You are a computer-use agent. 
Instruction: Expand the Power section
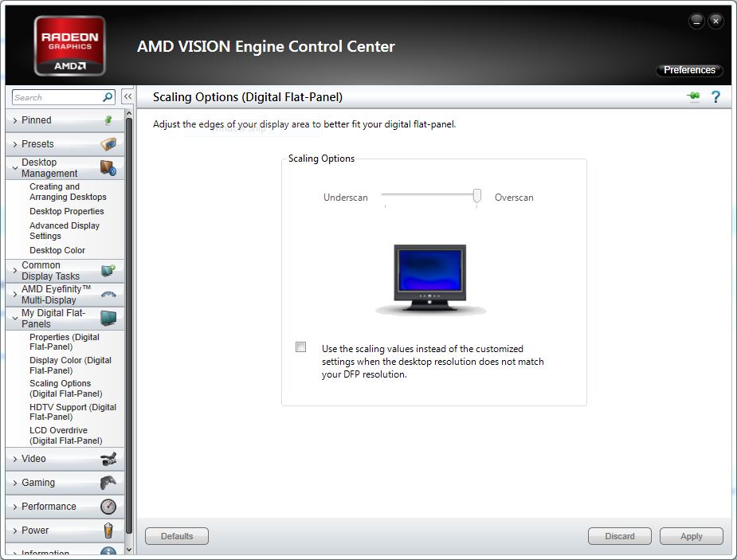[15, 531]
